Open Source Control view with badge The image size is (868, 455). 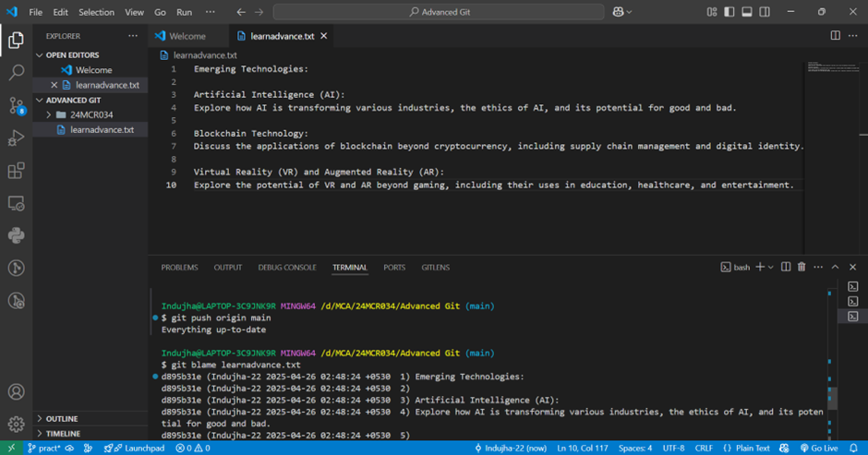click(16, 105)
